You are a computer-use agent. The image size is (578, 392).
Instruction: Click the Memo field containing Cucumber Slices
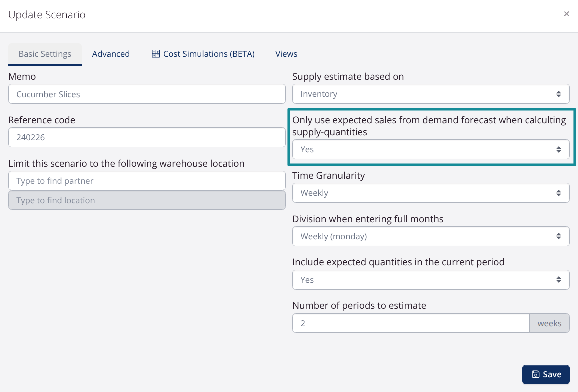pos(147,94)
